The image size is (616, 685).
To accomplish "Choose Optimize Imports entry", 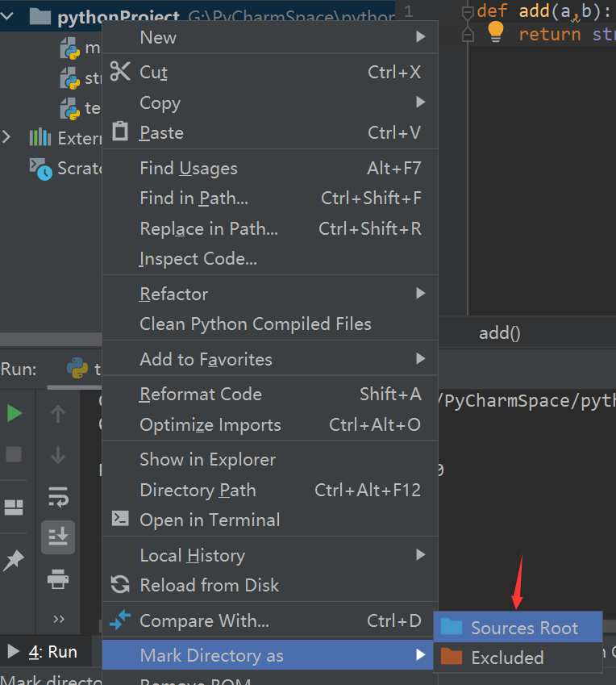I will pos(270,424).
